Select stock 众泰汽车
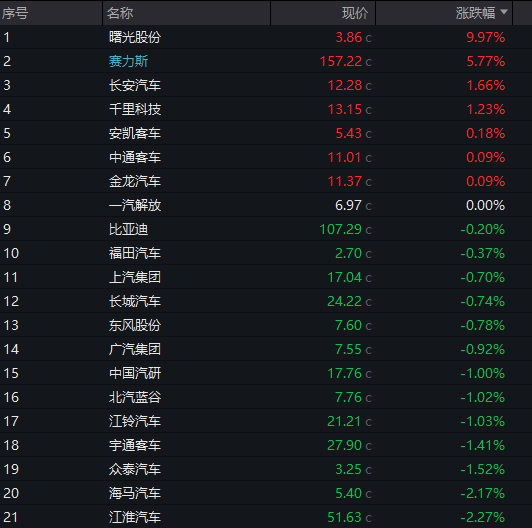The width and height of the screenshot is (532, 528). pos(135,469)
